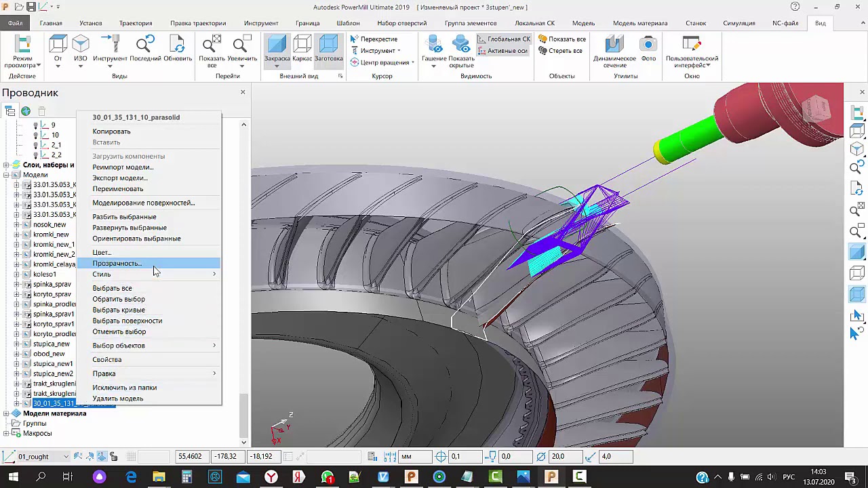Expand the nosok_new model node
Image resolution: width=868 pixels, height=488 pixels.
17,225
